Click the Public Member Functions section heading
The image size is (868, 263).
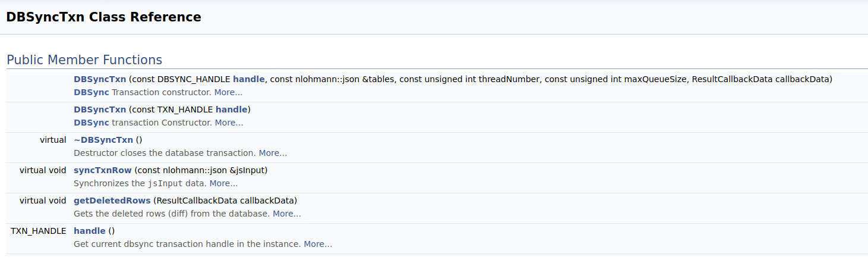[x=84, y=60]
